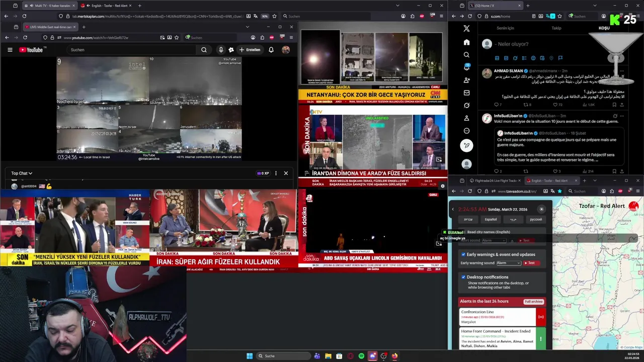Open the YouTube account avatar menu
This screenshot has width=644, height=362.
286,50
